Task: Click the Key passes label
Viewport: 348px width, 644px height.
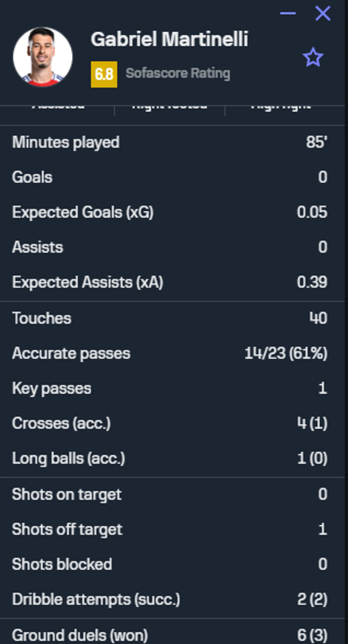Action: click(x=52, y=388)
